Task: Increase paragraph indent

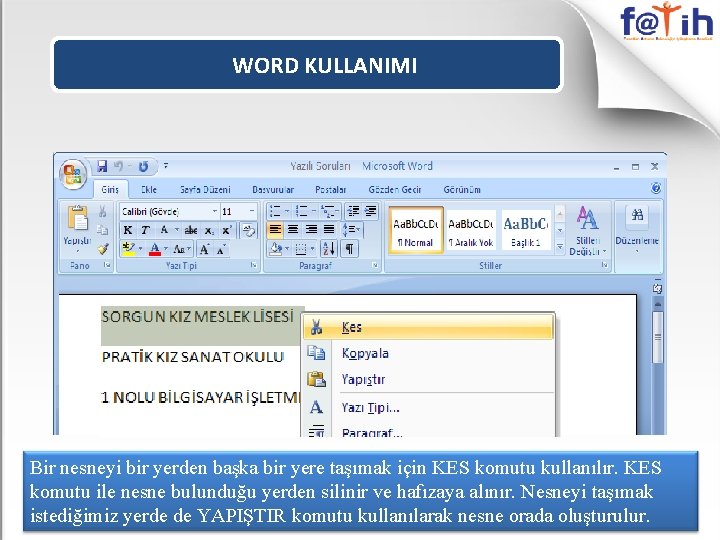Action: coord(370,211)
